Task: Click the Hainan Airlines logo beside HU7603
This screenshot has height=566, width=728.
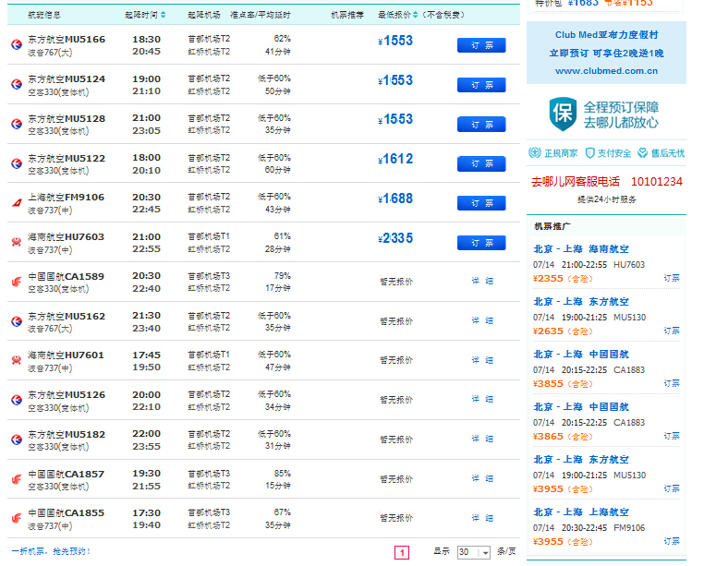Action: [x=17, y=242]
